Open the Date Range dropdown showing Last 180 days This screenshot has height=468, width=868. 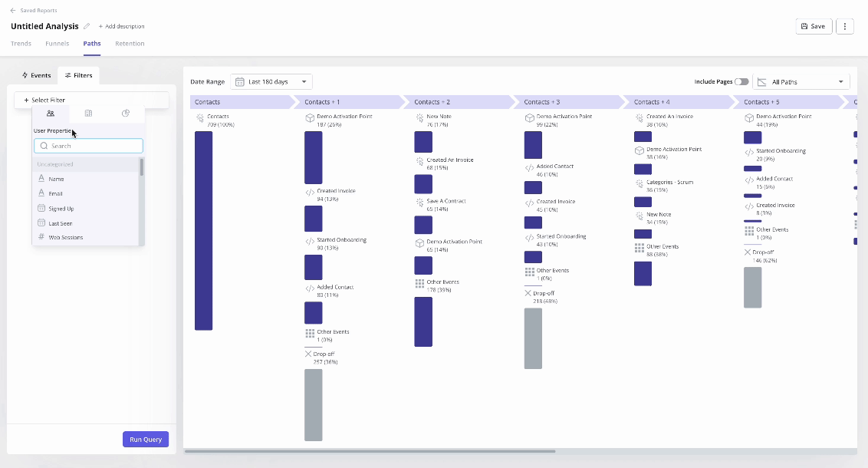tap(272, 81)
